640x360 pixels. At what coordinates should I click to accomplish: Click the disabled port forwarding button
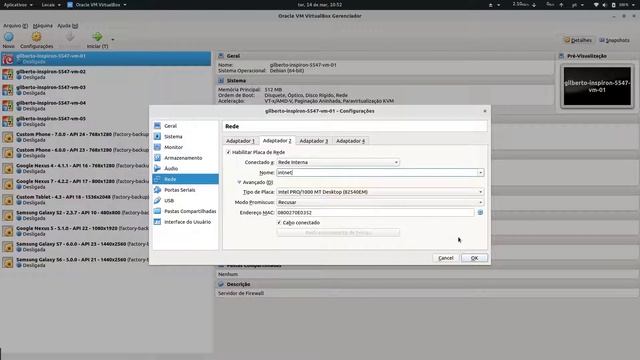pyautogui.click(x=338, y=233)
